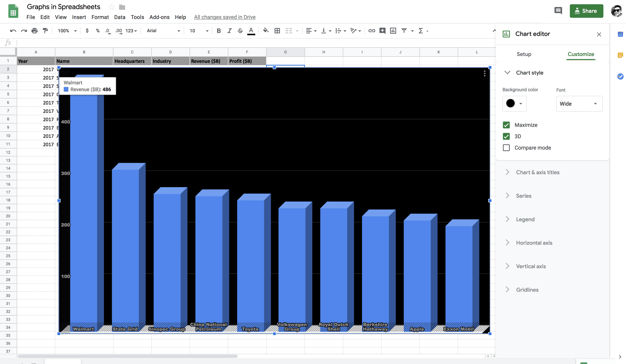Click the filter icon in toolbar
Viewport: 626px width, 364px height.
coord(404,30)
